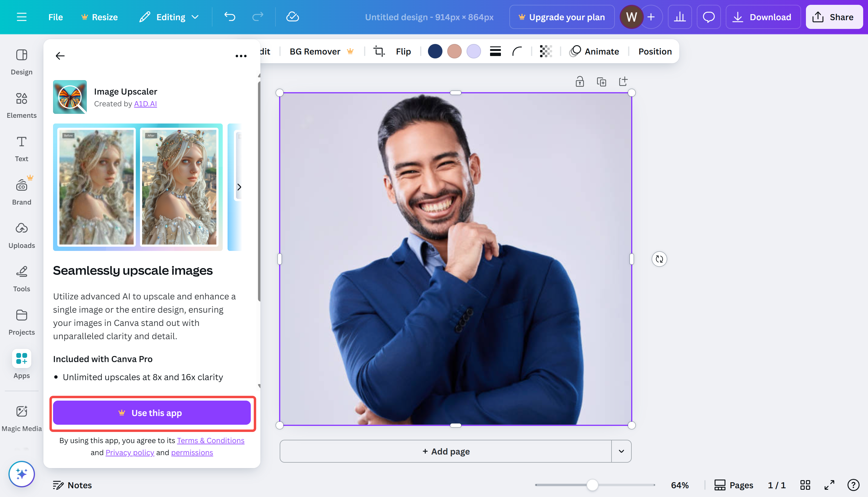This screenshot has width=868, height=497.
Task: Open the comments panel from the top bar
Action: (709, 17)
